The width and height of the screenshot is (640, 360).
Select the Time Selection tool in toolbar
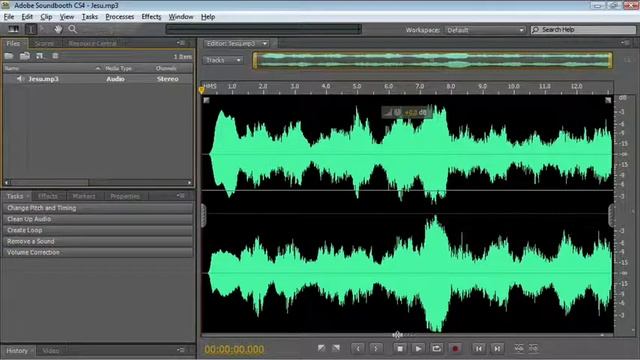point(31,29)
